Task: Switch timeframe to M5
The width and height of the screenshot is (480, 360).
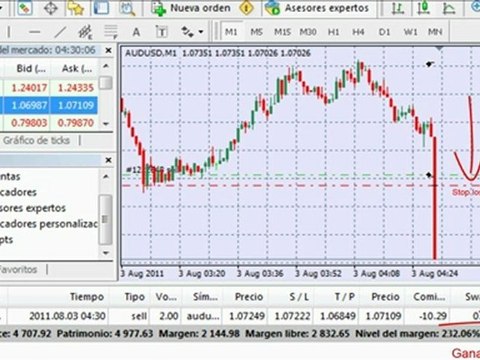Action: point(256,32)
